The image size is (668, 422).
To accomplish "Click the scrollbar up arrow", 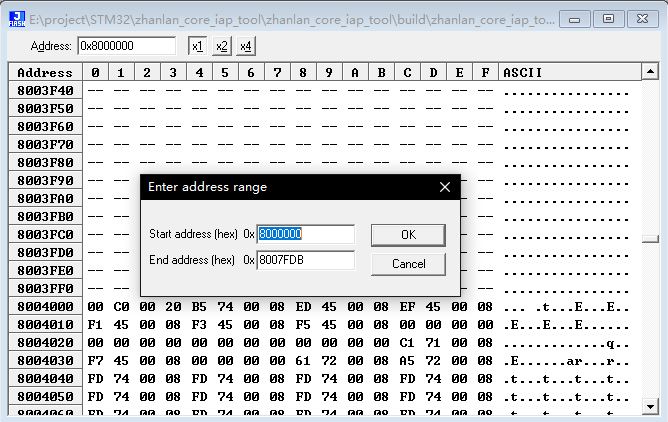I will pyautogui.click(x=650, y=72).
